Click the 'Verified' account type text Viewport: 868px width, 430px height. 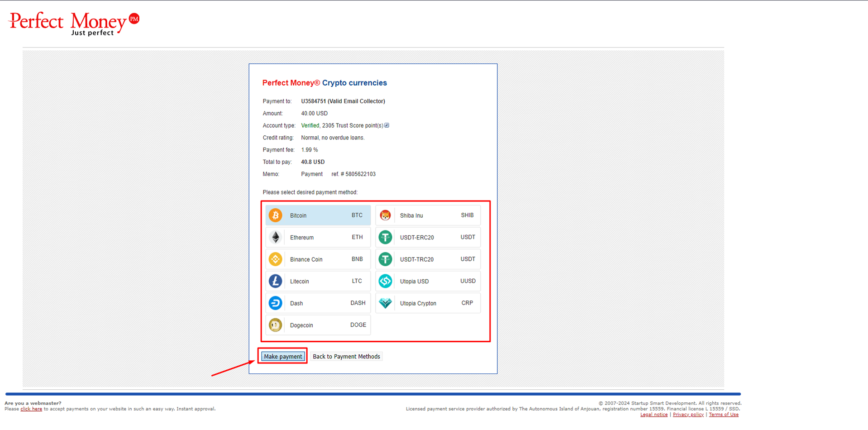coord(310,126)
